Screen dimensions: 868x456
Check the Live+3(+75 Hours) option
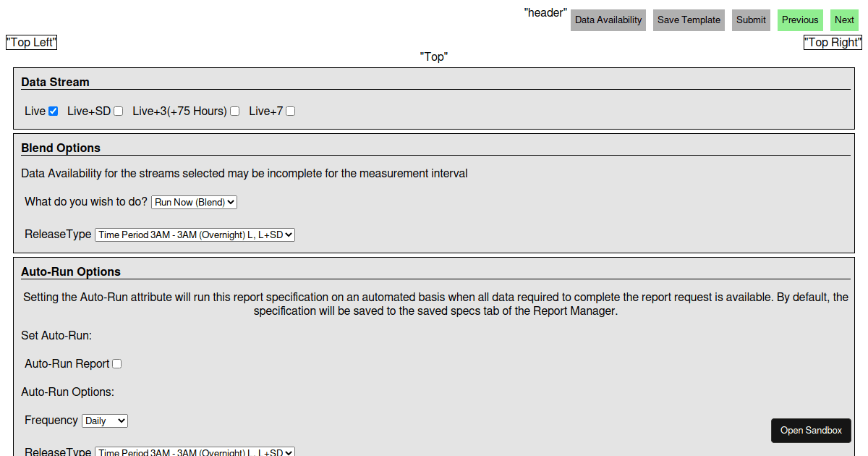[x=234, y=111]
